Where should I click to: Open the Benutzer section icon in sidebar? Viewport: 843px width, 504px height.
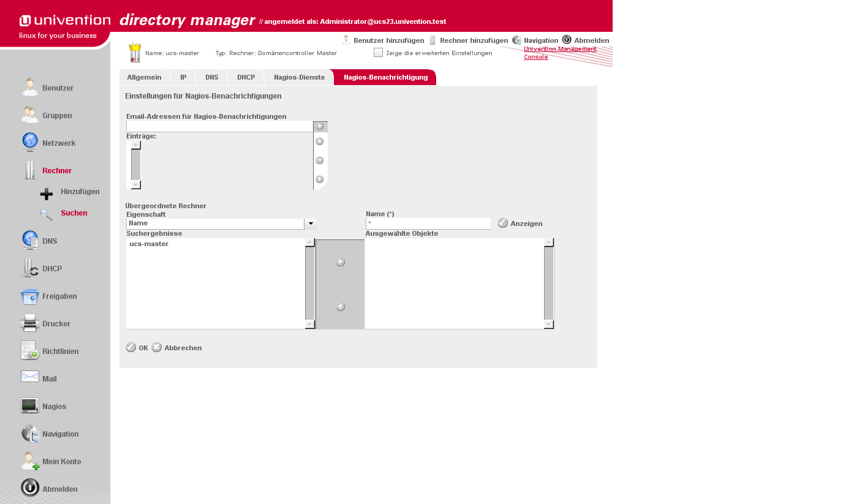click(29, 88)
